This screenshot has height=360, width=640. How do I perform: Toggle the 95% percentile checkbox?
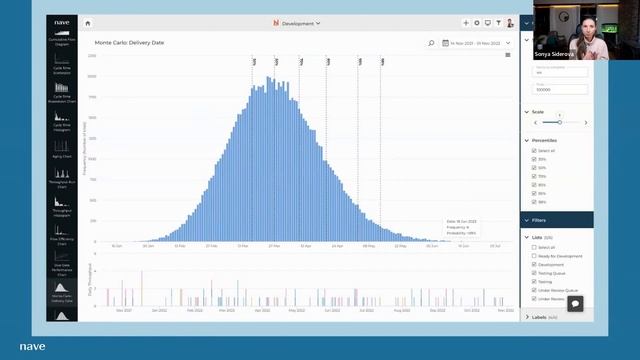point(534,193)
